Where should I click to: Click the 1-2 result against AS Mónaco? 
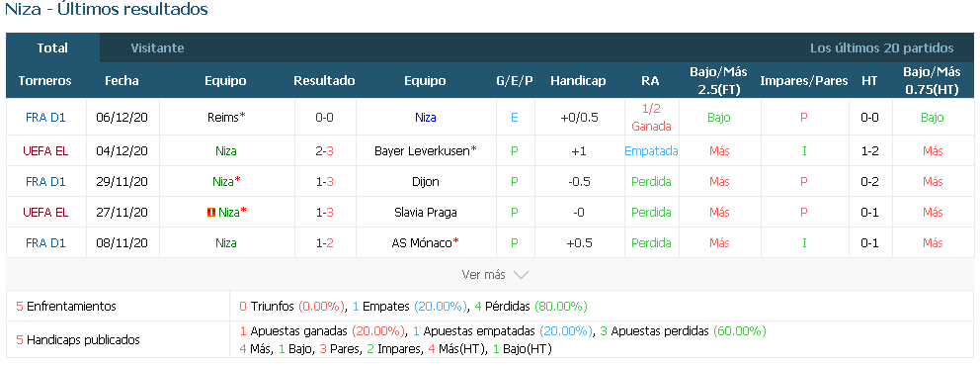324,242
